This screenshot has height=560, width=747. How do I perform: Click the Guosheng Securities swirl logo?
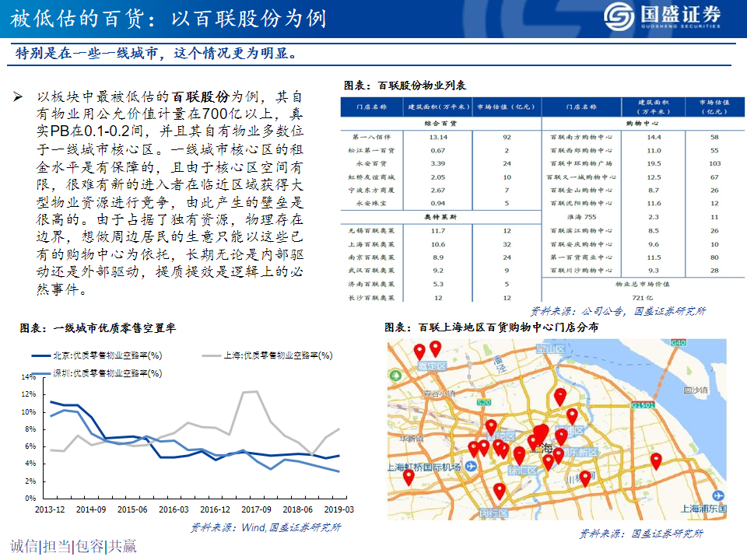pos(619,16)
